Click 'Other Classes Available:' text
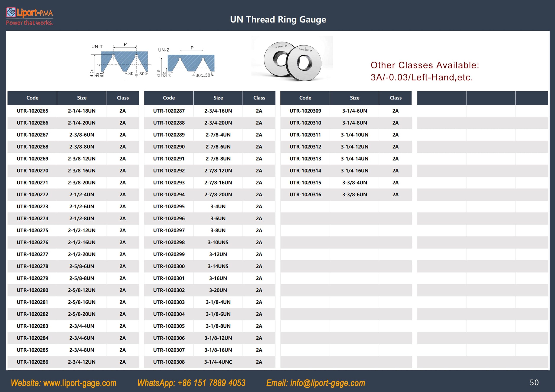The width and height of the screenshot is (555, 392). coord(425,65)
